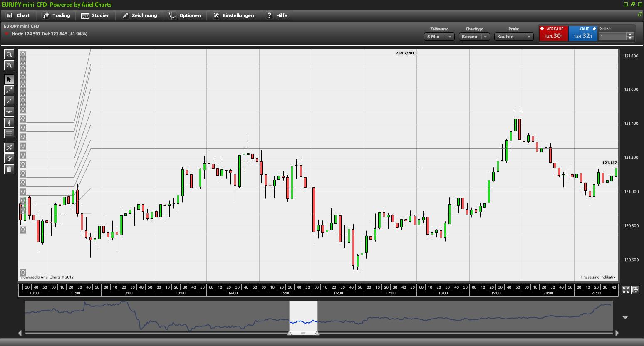Image resolution: width=644 pixels, height=346 pixels.
Task: Click the navigator range center grip
Action: (x=303, y=333)
